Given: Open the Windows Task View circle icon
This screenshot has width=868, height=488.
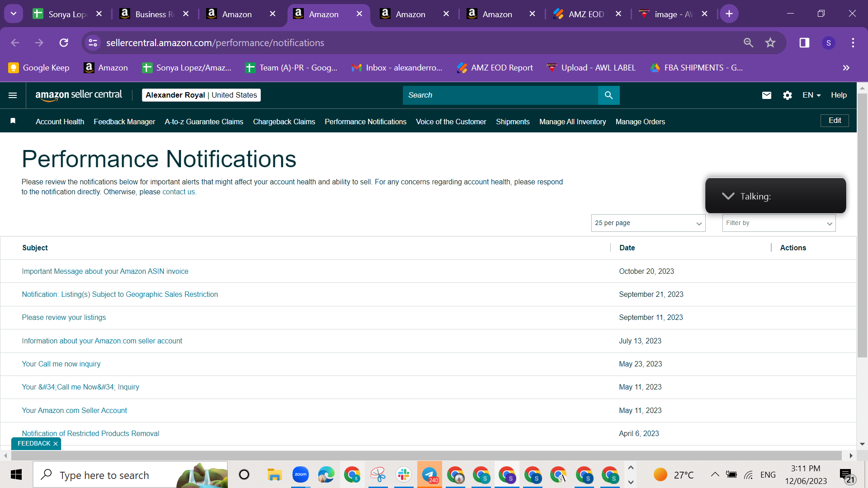Looking at the screenshot, I should click(244, 474).
